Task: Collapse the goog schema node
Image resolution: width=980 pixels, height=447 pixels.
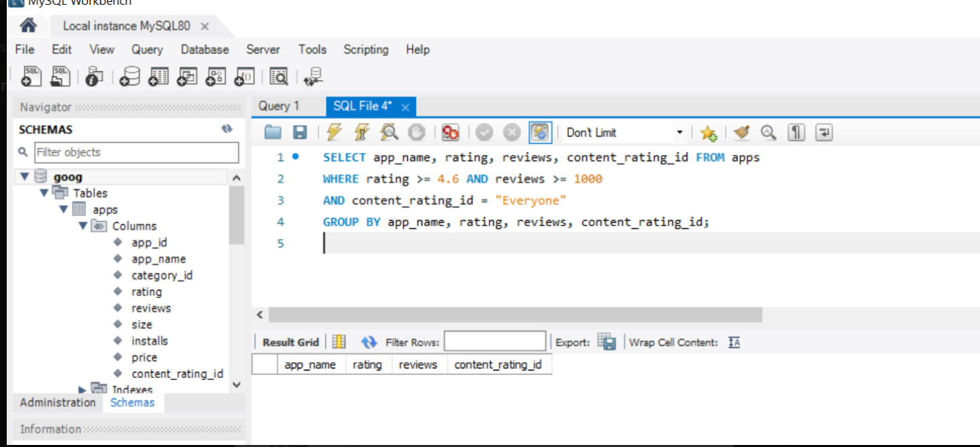Action: [24, 177]
